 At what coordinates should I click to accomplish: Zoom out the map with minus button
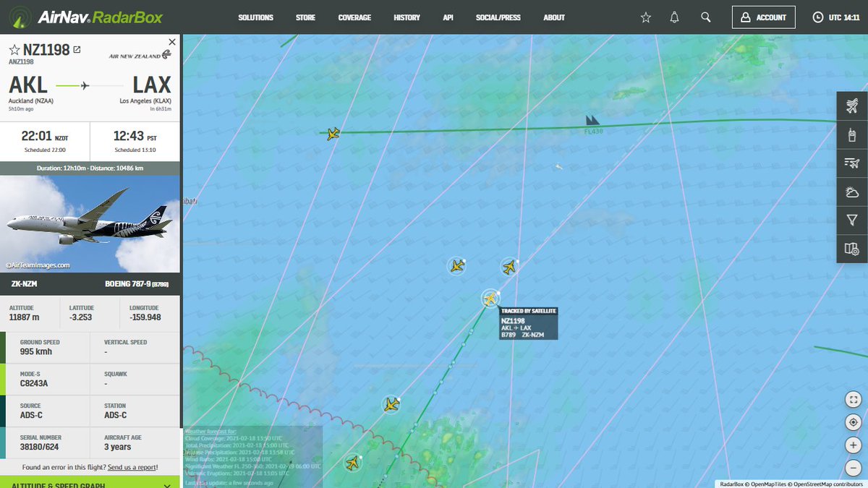pyautogui.click(x=854, y=467)
